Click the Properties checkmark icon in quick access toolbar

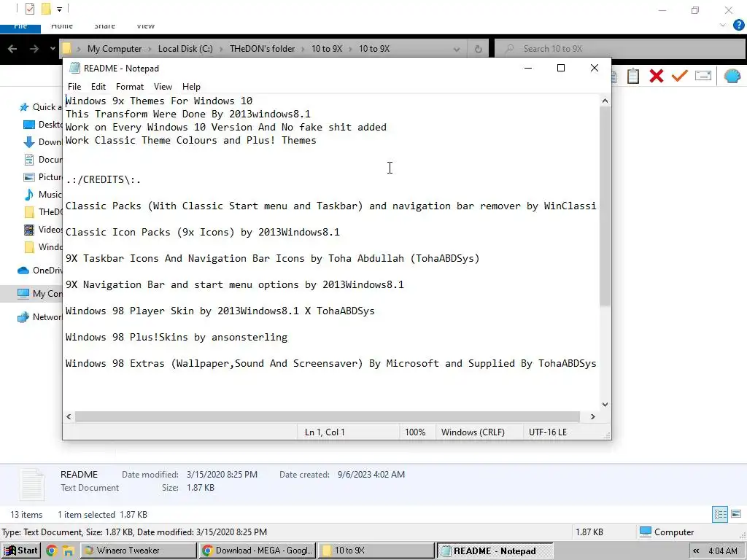click(x=29, y=9)
